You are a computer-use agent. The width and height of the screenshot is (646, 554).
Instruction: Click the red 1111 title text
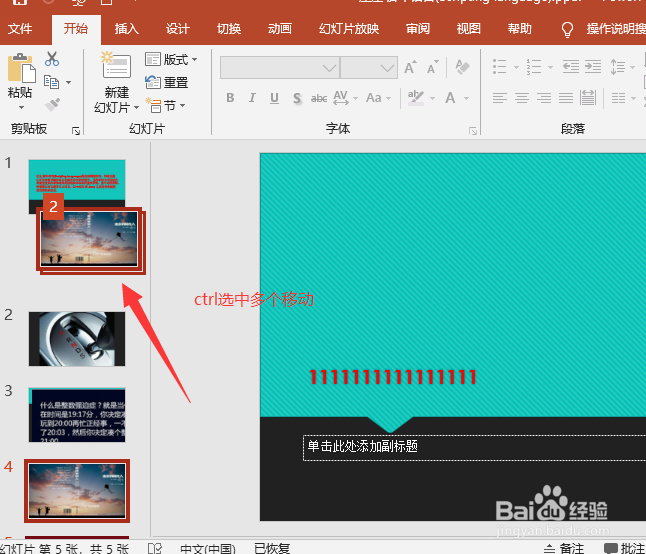(393, 377)
